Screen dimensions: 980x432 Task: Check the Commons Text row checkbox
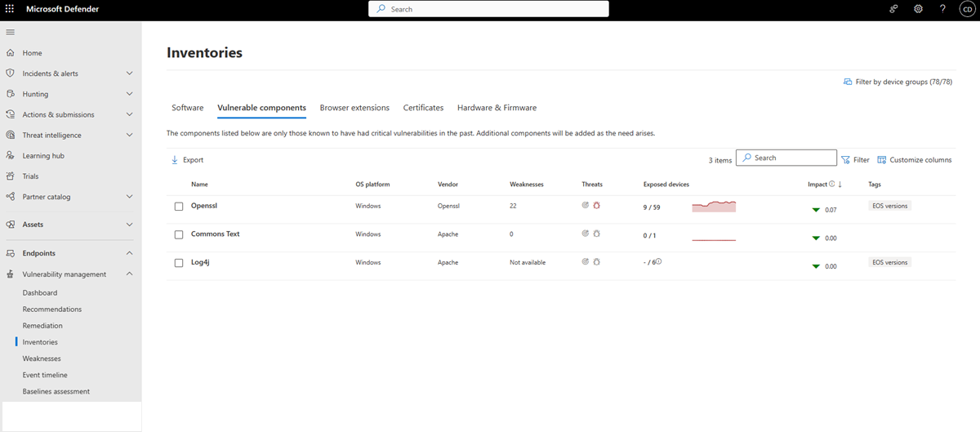[x=179, y=235]
